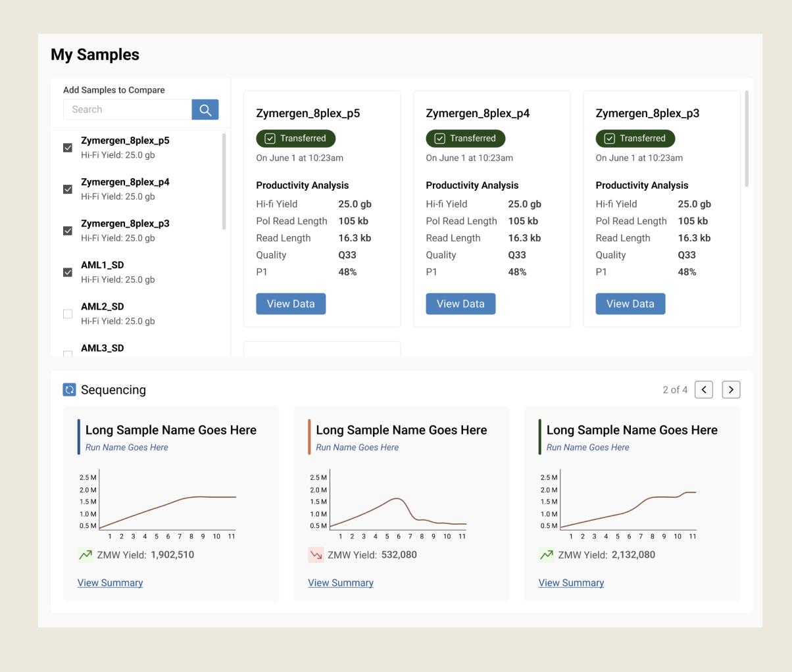Click the chart with ZMW Yield 2,132,080
The image size is (792, 672).
coord(618,504)
